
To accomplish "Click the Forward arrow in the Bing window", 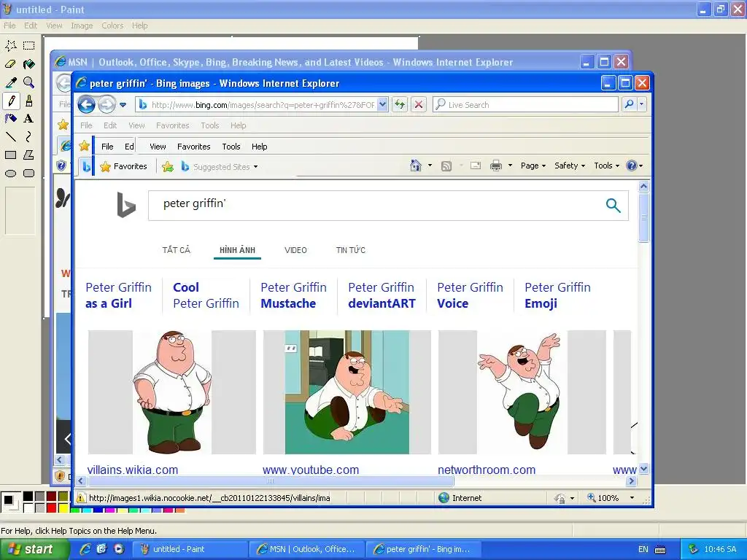I will (x=107, y=104).
